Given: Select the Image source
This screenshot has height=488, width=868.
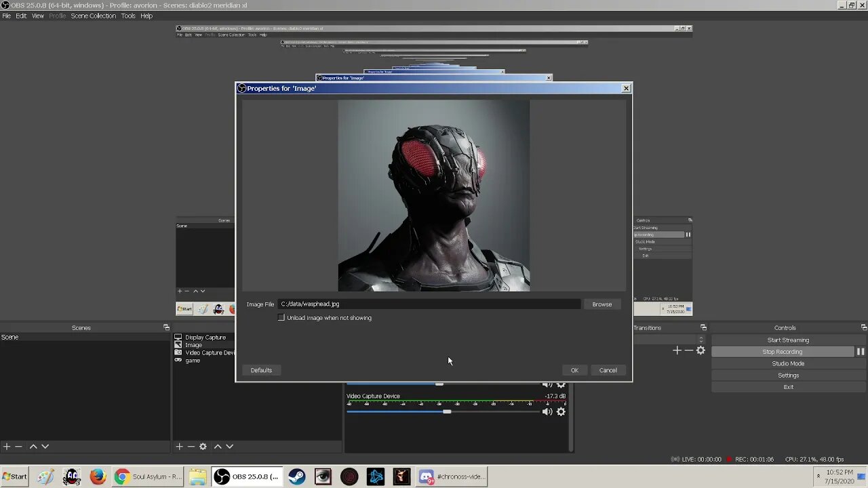Looking at the screenshot, I should [193, 345].
